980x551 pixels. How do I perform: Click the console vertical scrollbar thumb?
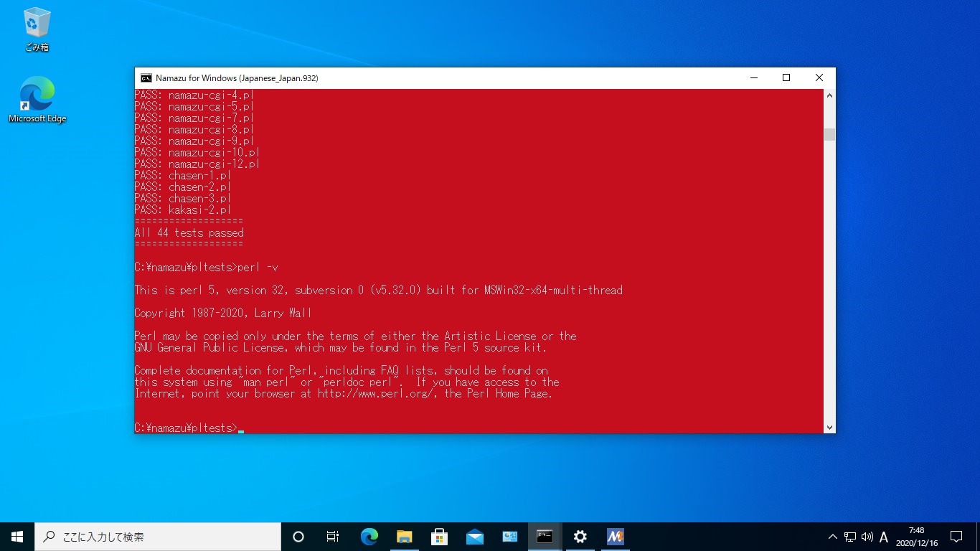[829, 134]
